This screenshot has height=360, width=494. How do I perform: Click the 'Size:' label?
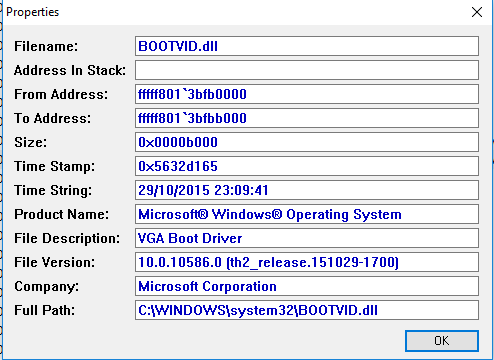(x=31, y=142)
